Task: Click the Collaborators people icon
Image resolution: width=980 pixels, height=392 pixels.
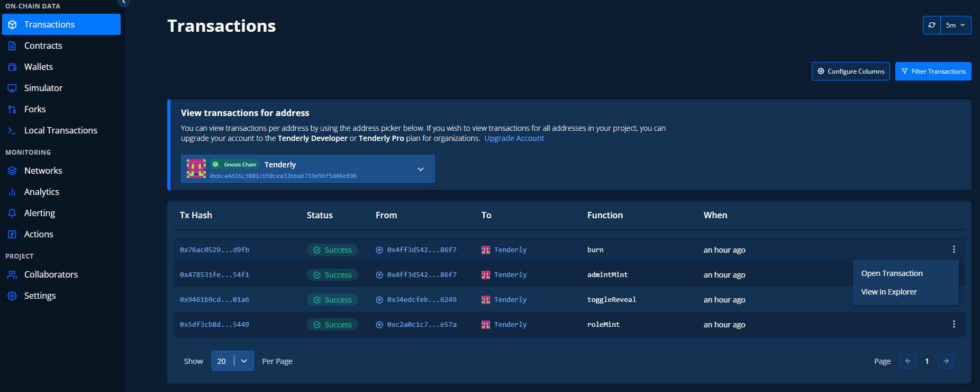Action: (12, 274)
